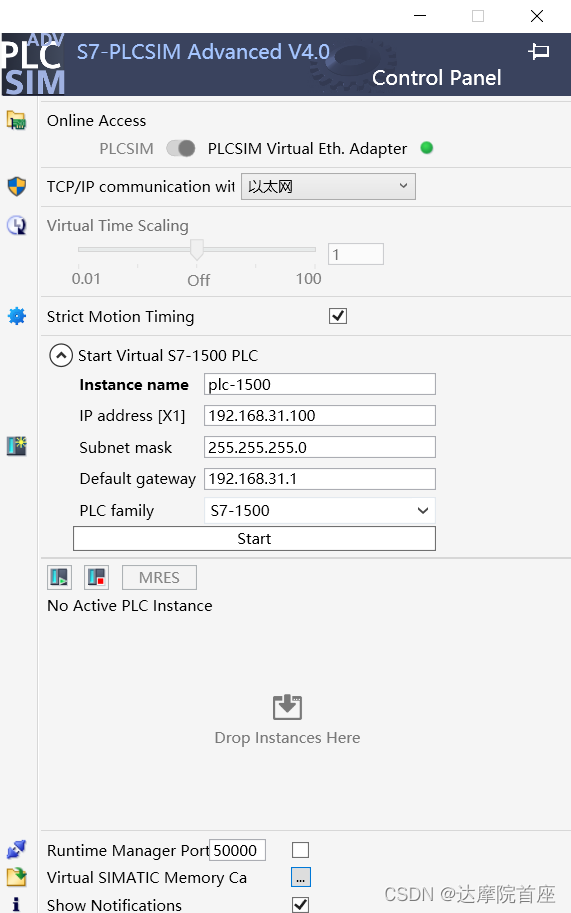Toggle the PLCSIM online access switch
The image size is (571, 913).
coord(180,148)
